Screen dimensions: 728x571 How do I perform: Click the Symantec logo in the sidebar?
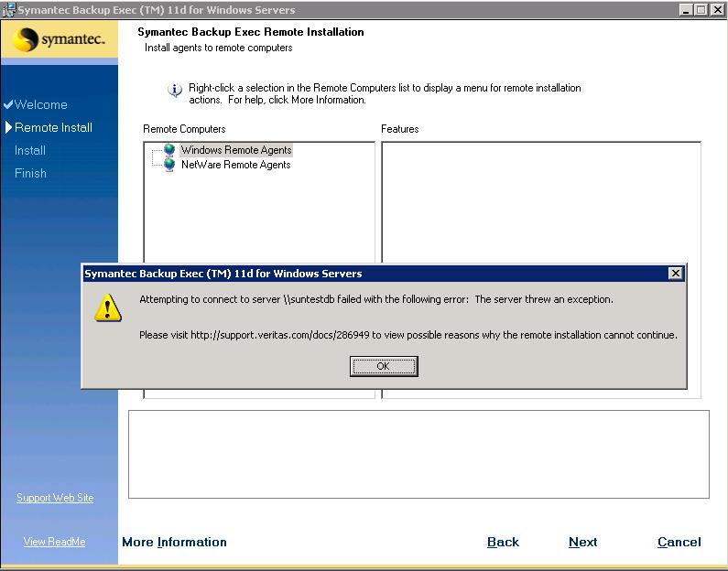click(59, 39)
